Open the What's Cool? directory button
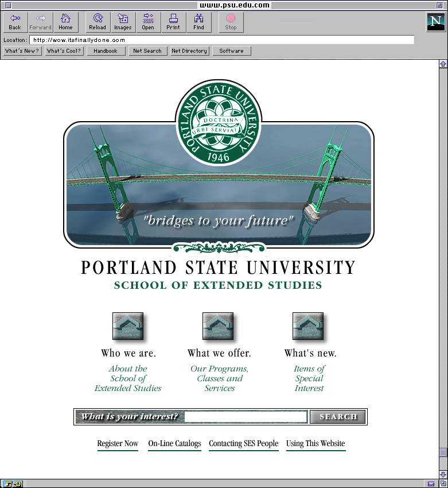 pos(64,51)
